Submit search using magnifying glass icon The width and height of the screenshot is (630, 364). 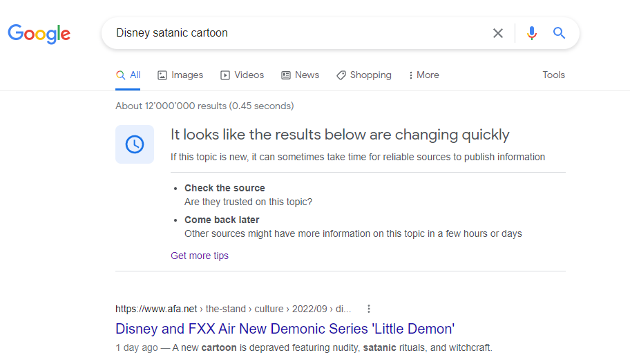pos(559,33)
